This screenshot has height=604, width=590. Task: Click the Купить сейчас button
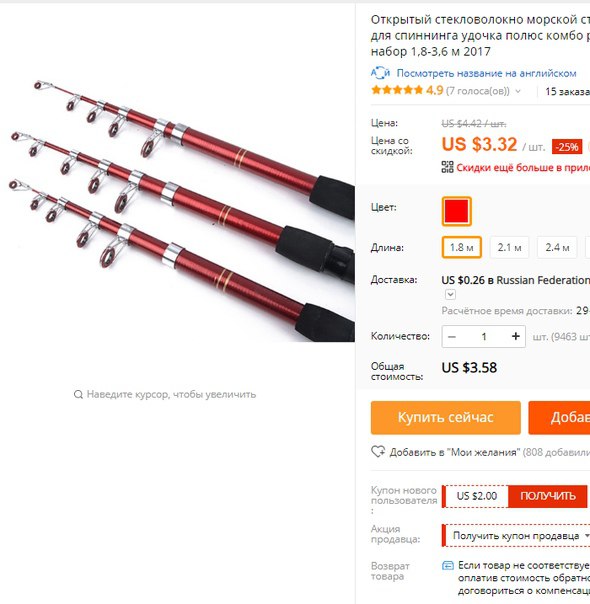446,418
